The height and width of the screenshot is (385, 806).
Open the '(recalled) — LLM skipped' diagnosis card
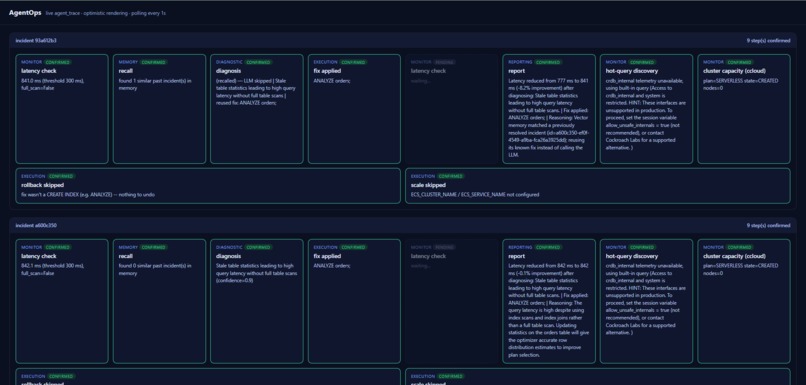[x=257, y=109]
